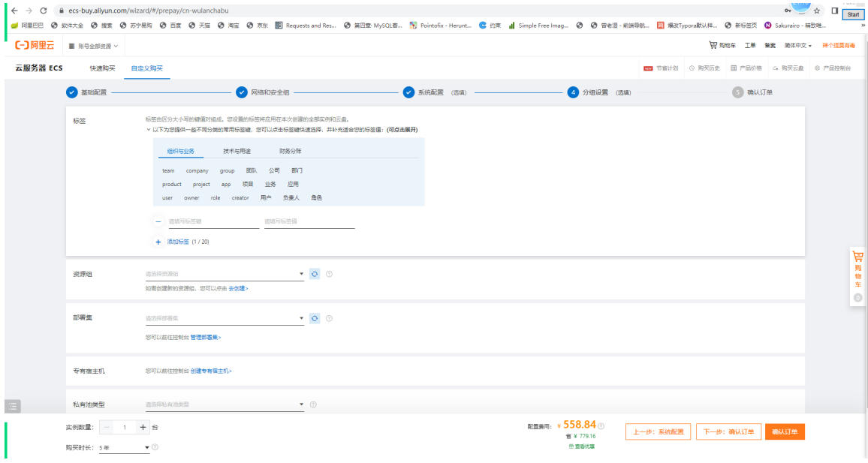Viewport: 868px width, 463px height.
Task: Open the Sakurairo bookmark
Action: click(x=795, y=26)
